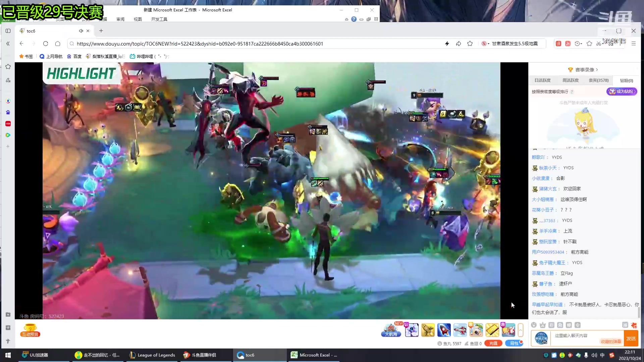Click the volume icon in system tray

point(594,355)
